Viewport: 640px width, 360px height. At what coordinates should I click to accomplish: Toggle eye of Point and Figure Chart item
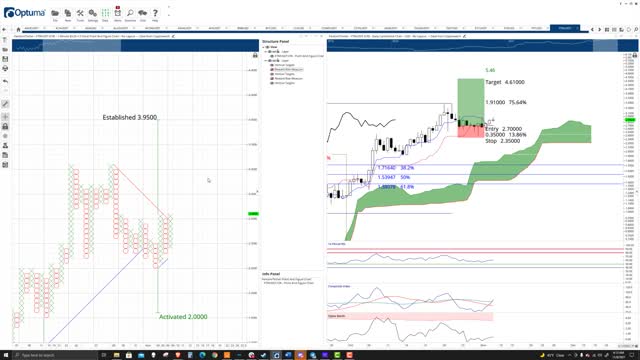(x=272, y=56)
